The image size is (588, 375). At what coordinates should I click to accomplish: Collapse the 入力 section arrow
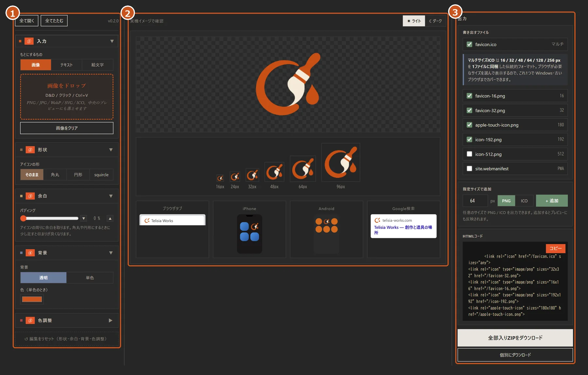click(x=112, y=41)
